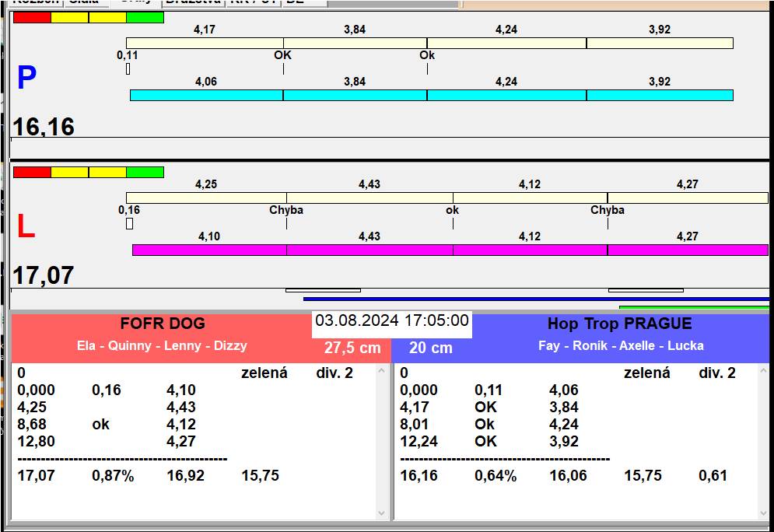
Task: Click the Hop Trop PRAGUE results scroll down arrow
Action: tap(764, 513)
